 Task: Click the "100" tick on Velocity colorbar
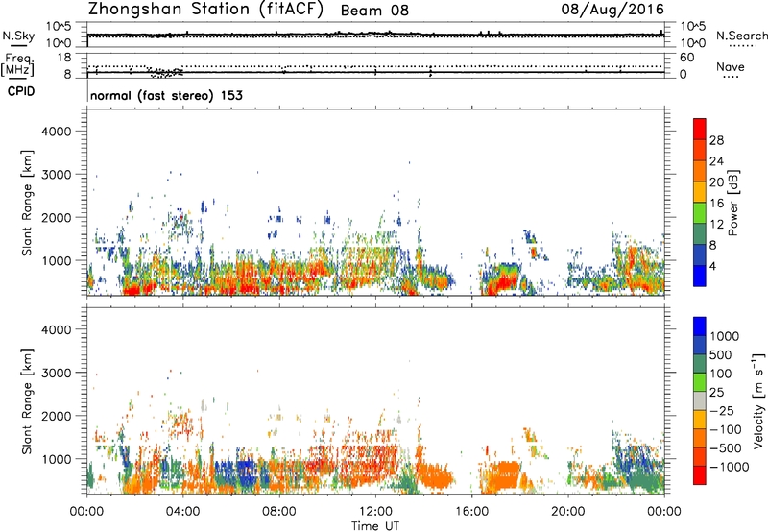point(721,374)
